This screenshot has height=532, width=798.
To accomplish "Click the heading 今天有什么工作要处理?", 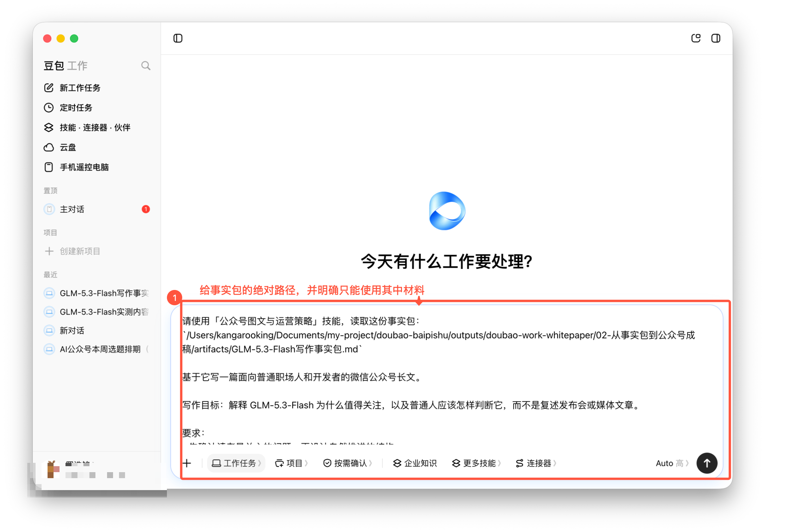I will coord(447,262).
